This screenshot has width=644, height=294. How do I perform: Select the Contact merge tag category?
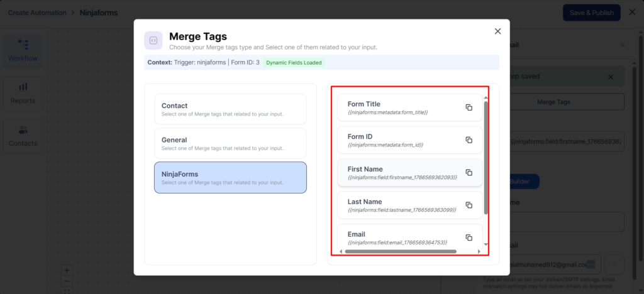click(x=230, y=109)
